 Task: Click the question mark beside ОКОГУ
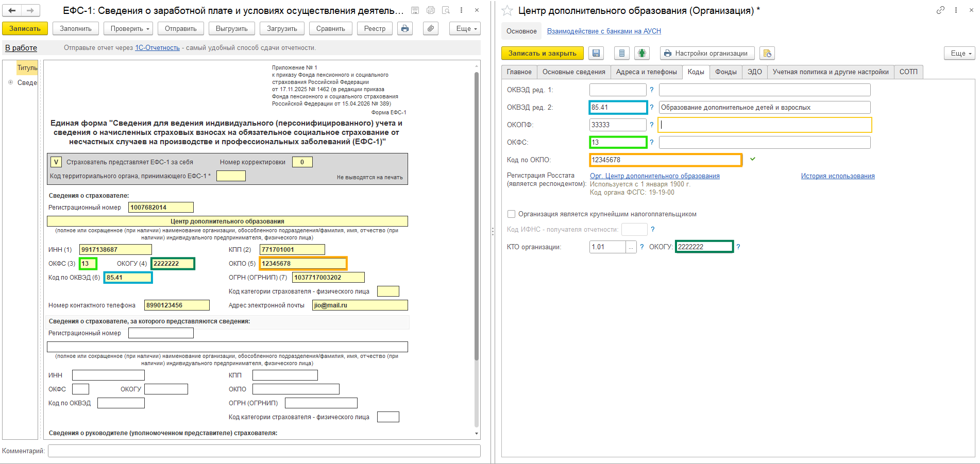[x=738, y=247]
